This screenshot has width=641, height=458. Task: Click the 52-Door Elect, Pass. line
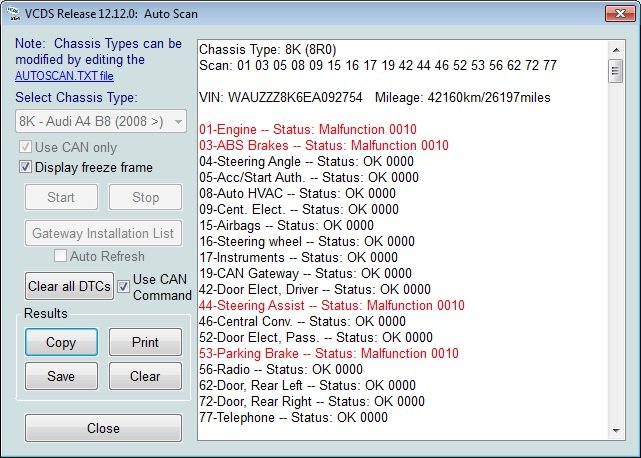pyautogui.click(x=316, y=337)
